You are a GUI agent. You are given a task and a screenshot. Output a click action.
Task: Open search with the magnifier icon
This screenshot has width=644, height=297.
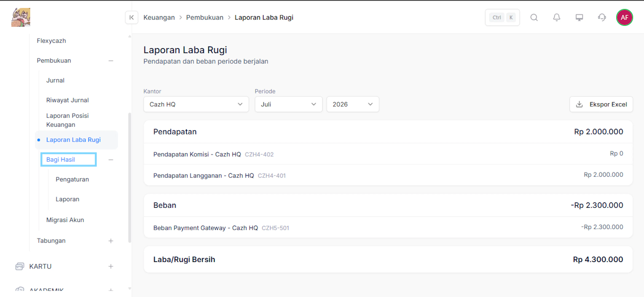coord(534,17)
